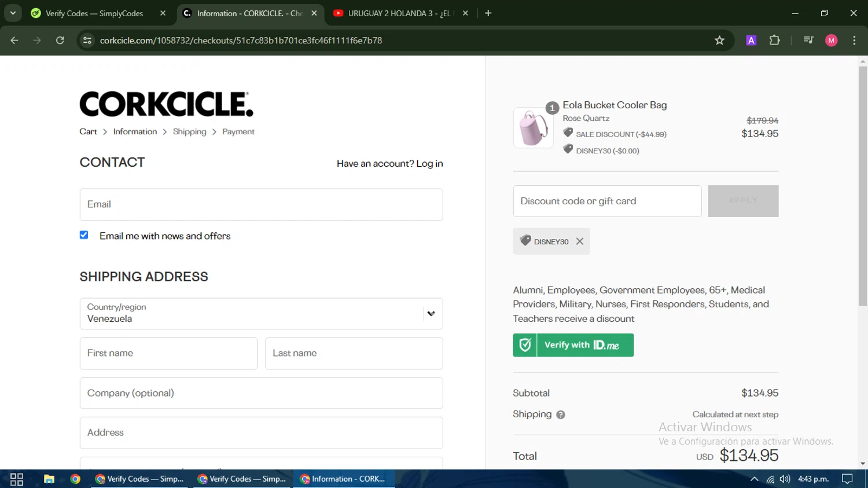Viewport: 868px width, 488px height.
Task: Focus the Last name field
Action: [x=354, y=353]
